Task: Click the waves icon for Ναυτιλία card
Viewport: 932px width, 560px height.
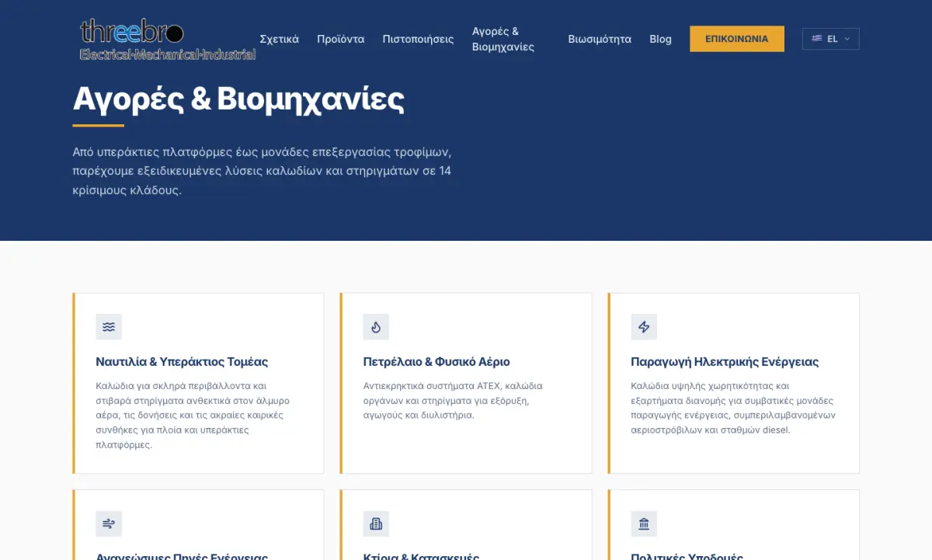Action: tap(109, 327)
